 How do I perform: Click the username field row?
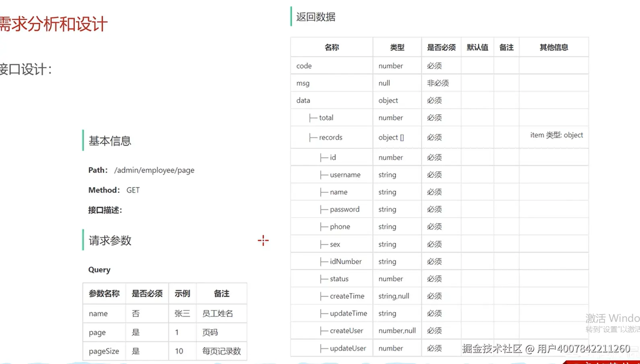pyautogui.click(x=345, y=175)
